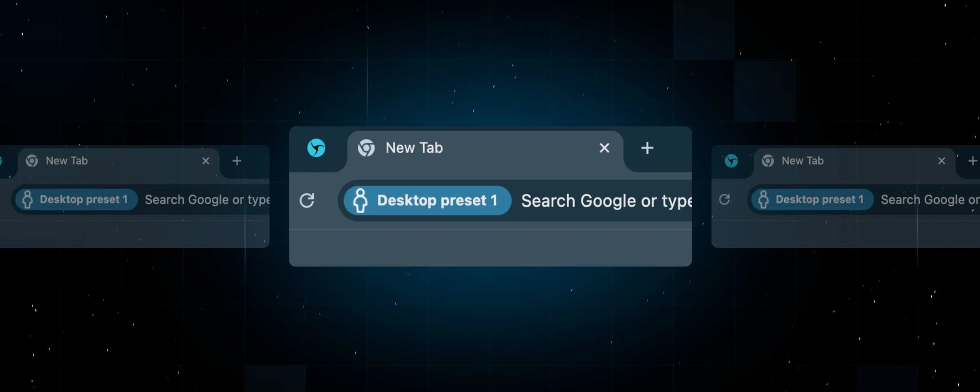Add a new tab in left window
The width and height of the screenshot is (980, 392).
pyautogui.click(x=237, y=161)
